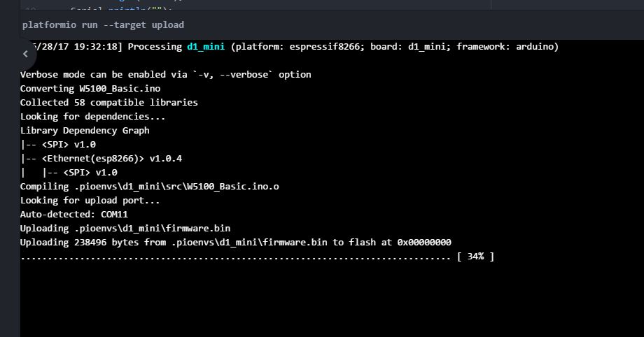The width and height of the screenshot is (644, 337).
Task: Click the 34% upload progress indicator
Action: pos(475,257)
